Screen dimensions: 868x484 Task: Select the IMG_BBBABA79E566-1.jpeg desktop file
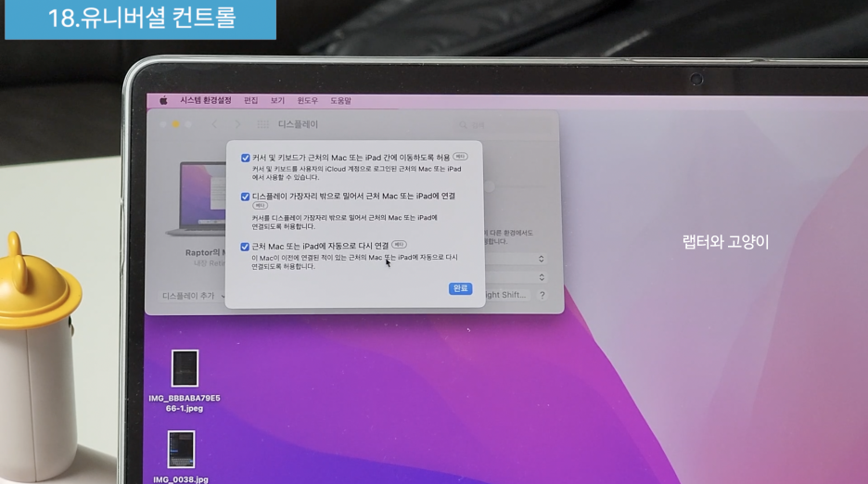click(185, 382)
